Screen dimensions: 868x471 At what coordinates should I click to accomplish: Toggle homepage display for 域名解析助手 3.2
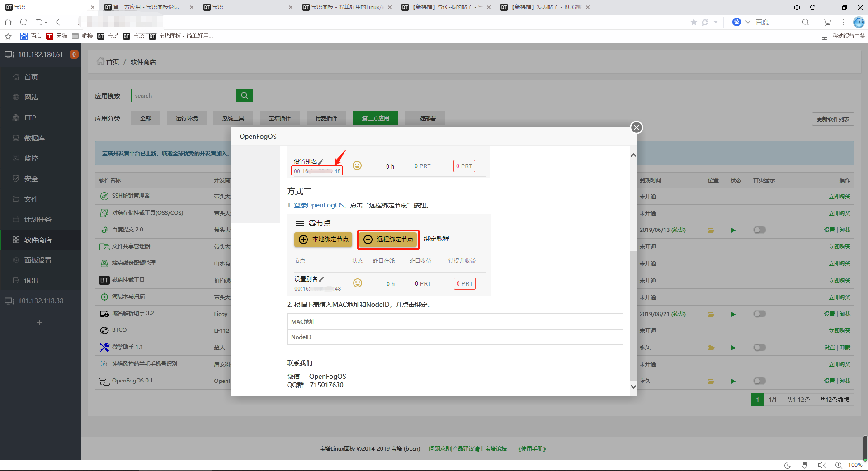[x=759, y=314]
